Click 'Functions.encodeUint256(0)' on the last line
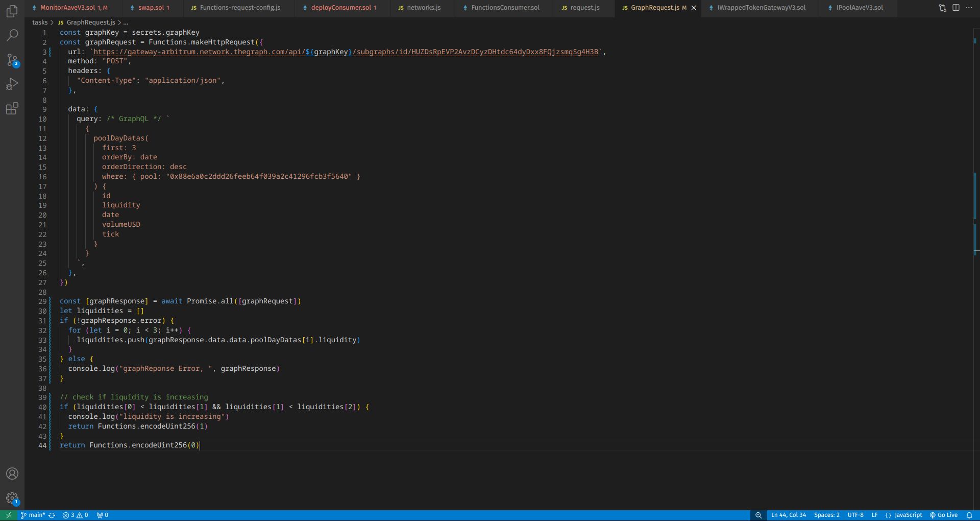 144,445
